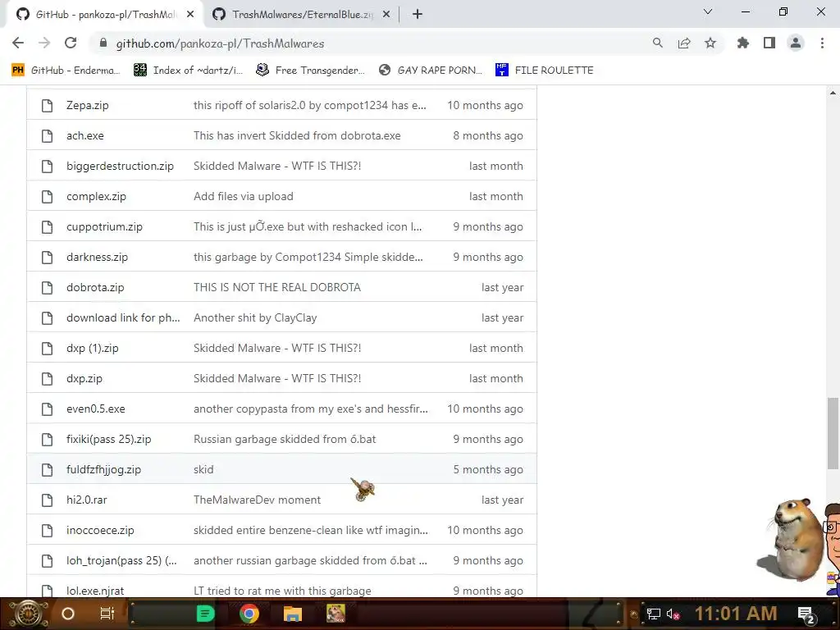Screen dimensions: 840x630
Task: Bookmark this page with the star icon
Action: click(710, 43)
